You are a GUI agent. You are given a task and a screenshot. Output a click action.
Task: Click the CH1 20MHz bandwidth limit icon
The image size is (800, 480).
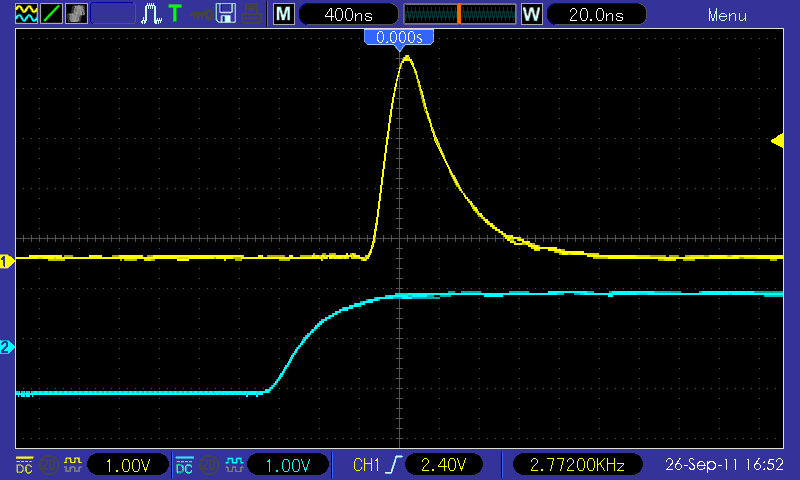(x=49, y=465)
